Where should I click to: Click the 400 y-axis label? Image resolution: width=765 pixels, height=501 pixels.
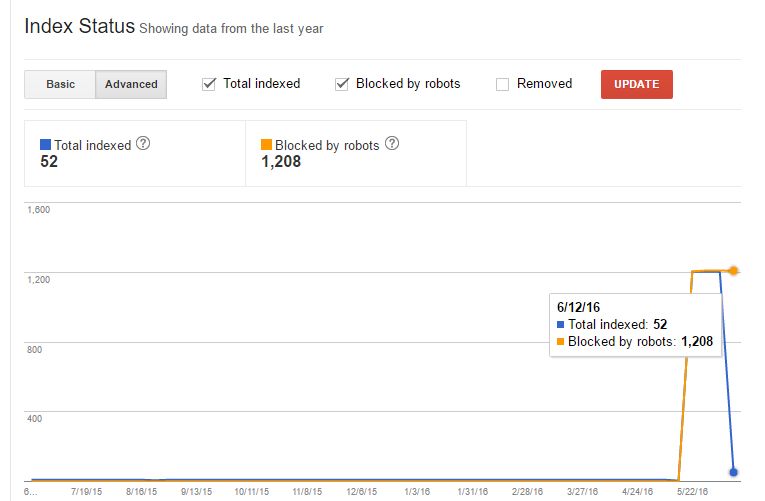tap(34, 419)
